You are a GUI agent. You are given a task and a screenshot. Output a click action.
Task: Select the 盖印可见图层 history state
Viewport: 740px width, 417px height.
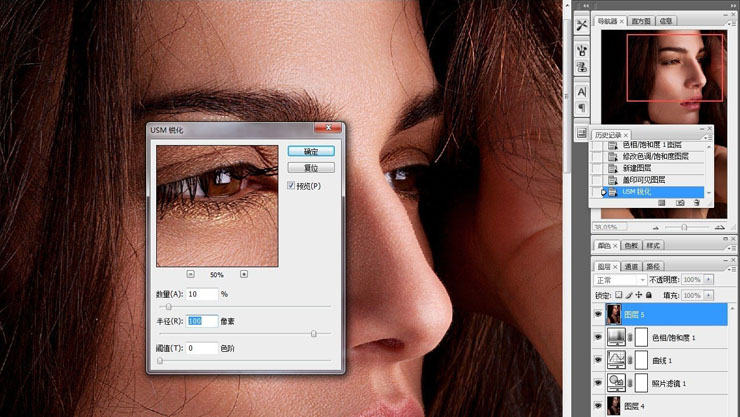[654, 180]
